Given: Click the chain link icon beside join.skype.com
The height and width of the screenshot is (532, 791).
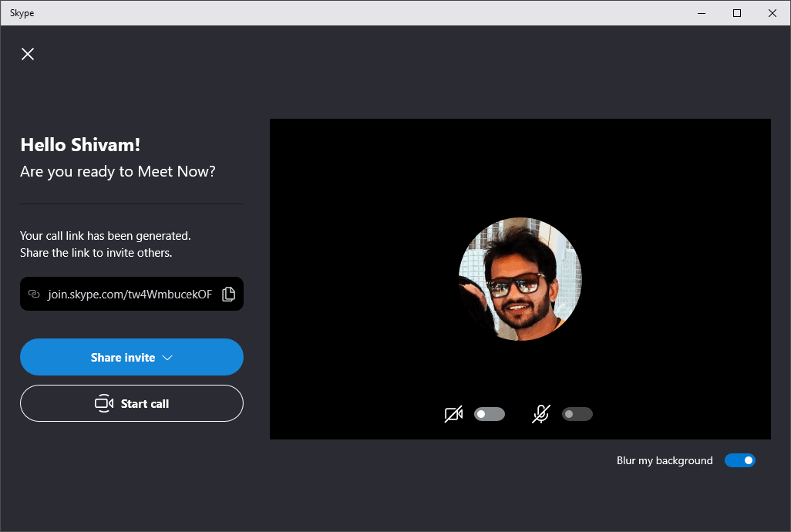Looking at the screenshot, I should 34,294.
